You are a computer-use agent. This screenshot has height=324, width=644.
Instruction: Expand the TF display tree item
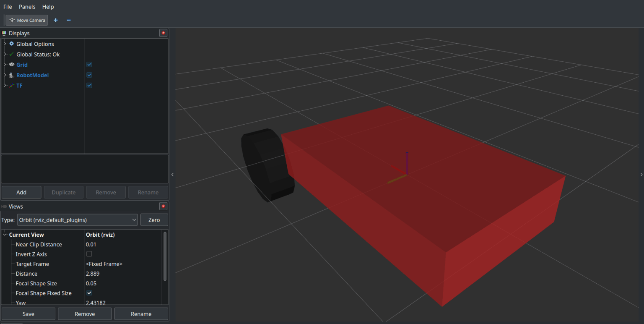point(5,85)
